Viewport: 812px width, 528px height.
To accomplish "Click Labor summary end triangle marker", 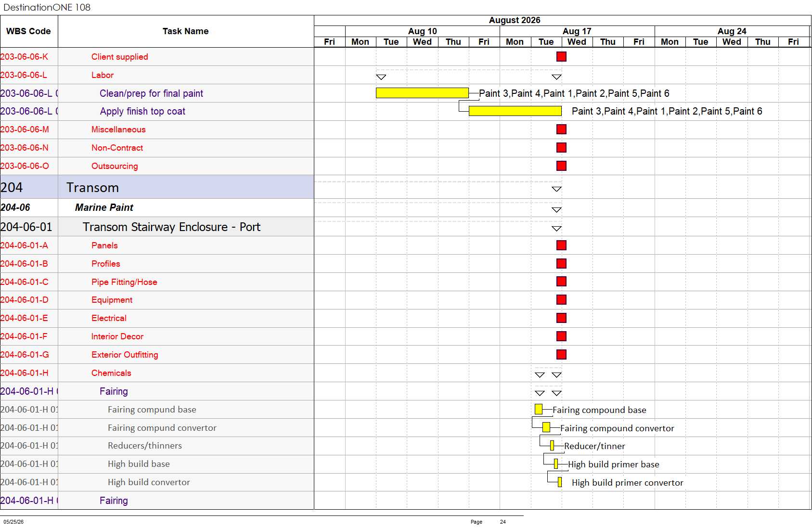I will coord(556,77).
